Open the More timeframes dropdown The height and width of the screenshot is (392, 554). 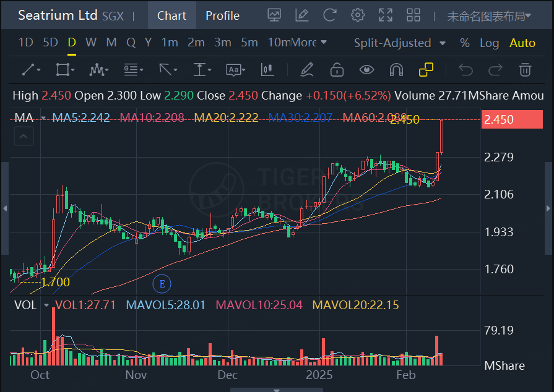point(309,42)
